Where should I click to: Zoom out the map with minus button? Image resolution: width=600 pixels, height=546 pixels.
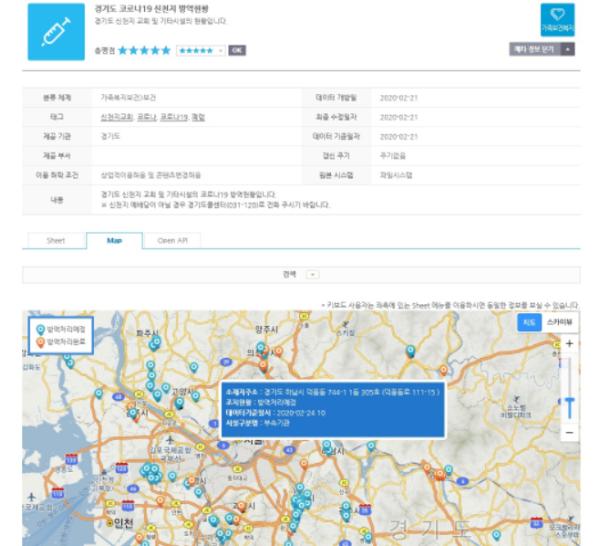[x=569, y=433]
